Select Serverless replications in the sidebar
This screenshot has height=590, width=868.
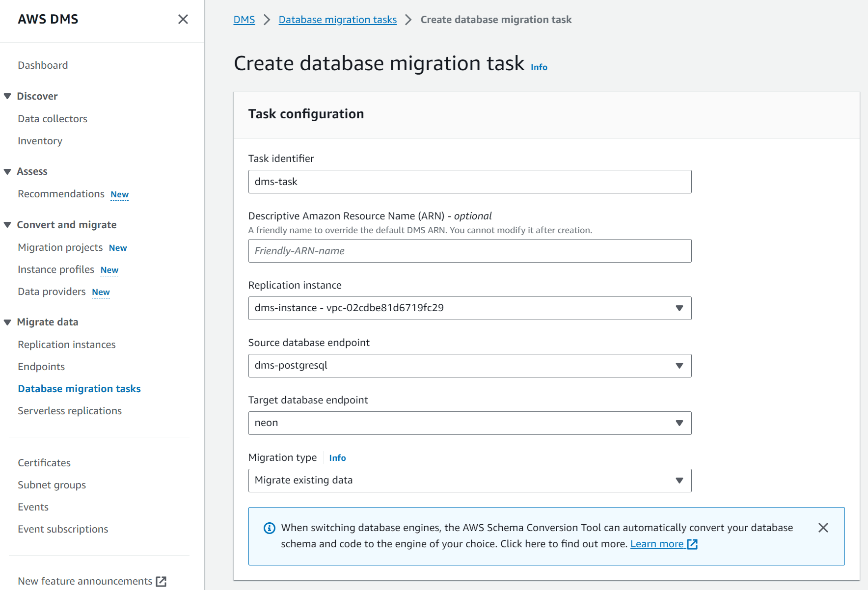click(69, 410)
